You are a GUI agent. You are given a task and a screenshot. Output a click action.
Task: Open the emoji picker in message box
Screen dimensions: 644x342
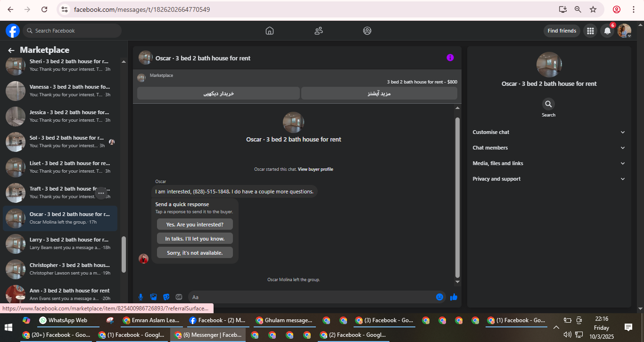point(439,297)
